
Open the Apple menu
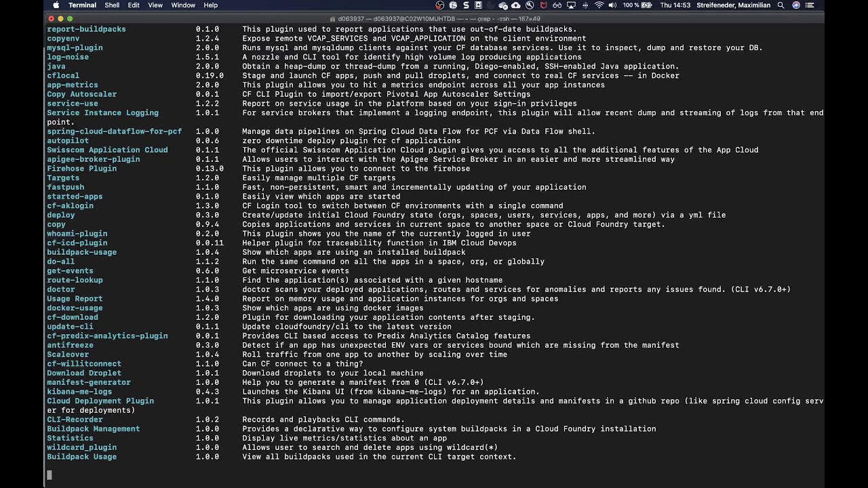pyautogui.click(x=56, y=5)
